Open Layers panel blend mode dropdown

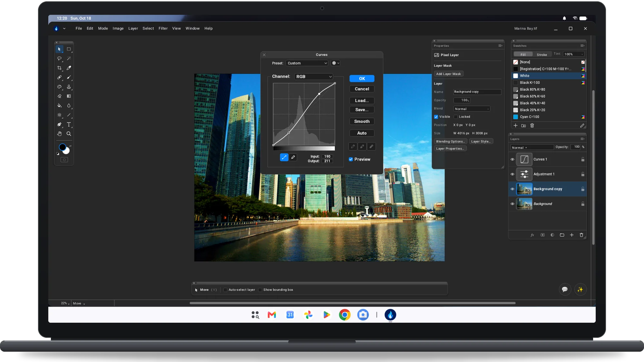click(532, 147)
